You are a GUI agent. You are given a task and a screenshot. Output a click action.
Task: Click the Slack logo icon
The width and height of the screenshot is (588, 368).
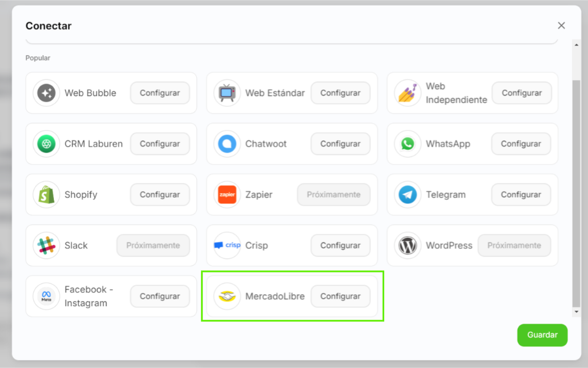[x=47, y=245]
